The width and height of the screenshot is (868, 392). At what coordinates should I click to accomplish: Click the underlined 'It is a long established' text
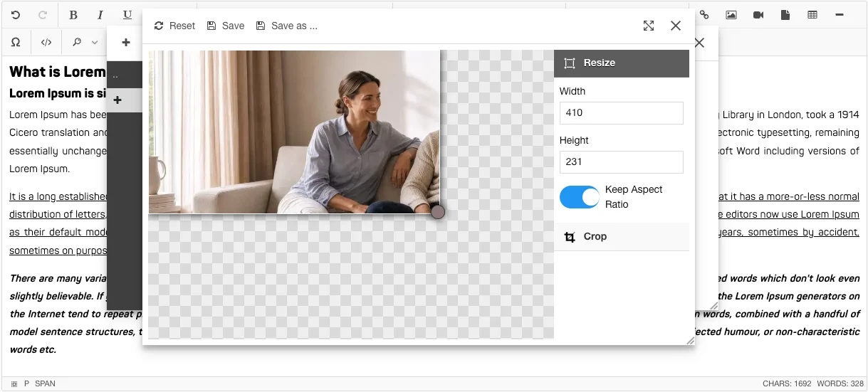[x=58, y=196]
